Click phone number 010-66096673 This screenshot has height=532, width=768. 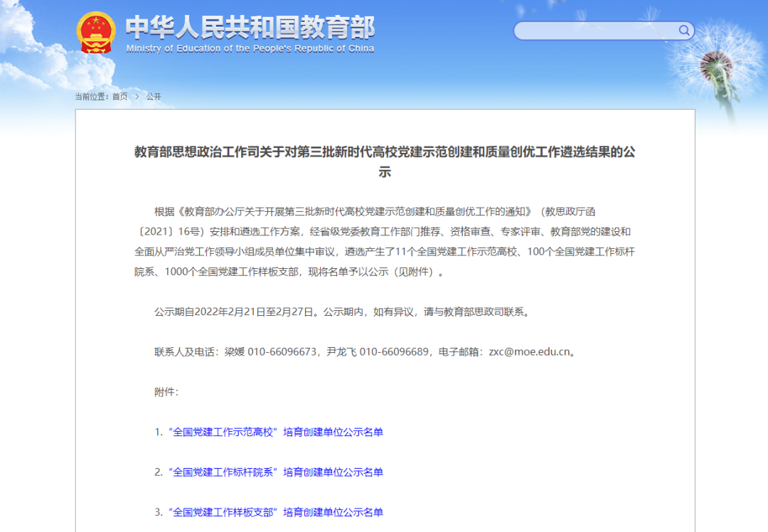point(282,352)
